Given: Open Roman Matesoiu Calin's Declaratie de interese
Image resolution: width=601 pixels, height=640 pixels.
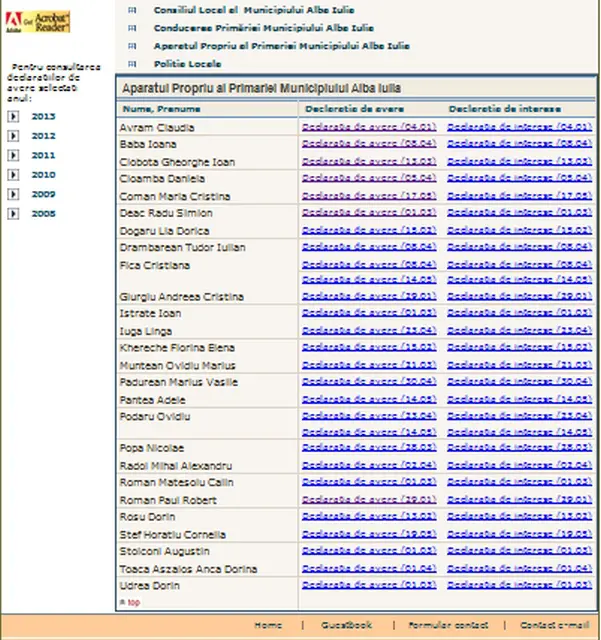Looking at the screenshot, I should pos(519,482).
